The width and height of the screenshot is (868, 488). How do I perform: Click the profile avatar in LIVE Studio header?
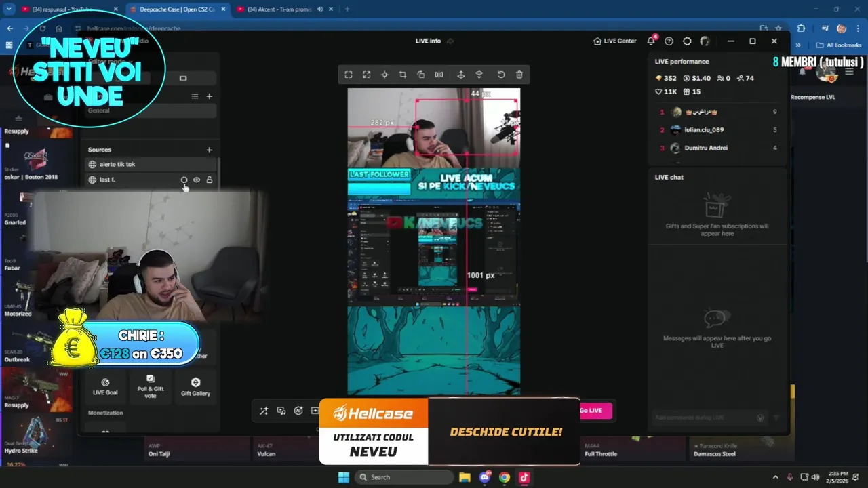[705, 41]
